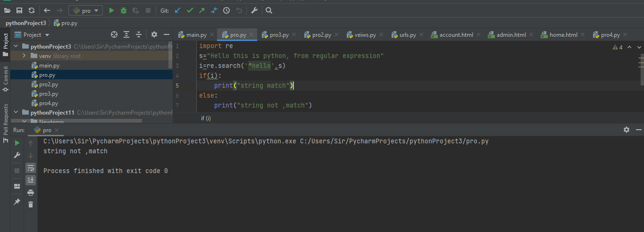
Task: Toggle soft-wrap in Run console
Action: click(31, 168)
